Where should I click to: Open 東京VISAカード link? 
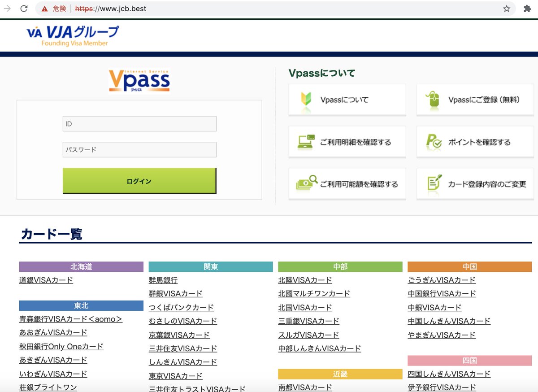click(x=176, y=375)
